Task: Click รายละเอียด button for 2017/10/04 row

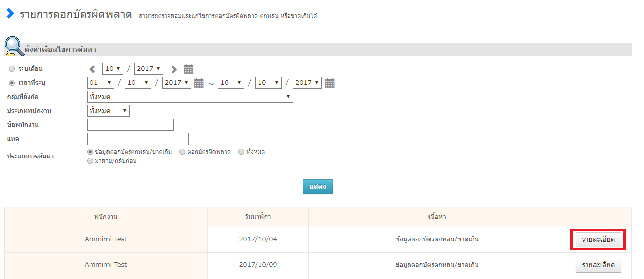Action: click(598, 240)
